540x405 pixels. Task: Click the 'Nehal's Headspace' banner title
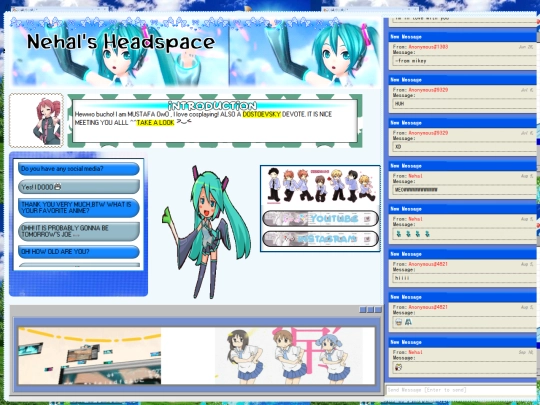(121, 42)
